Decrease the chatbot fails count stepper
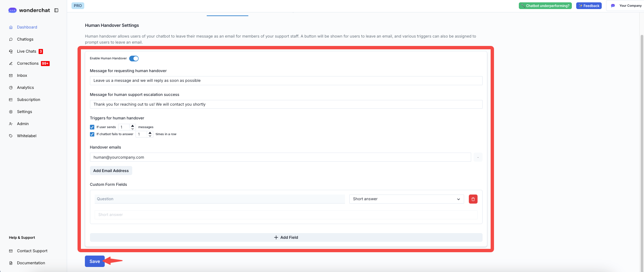This screenshot has width=644, height=272. [x=150, y=136]
